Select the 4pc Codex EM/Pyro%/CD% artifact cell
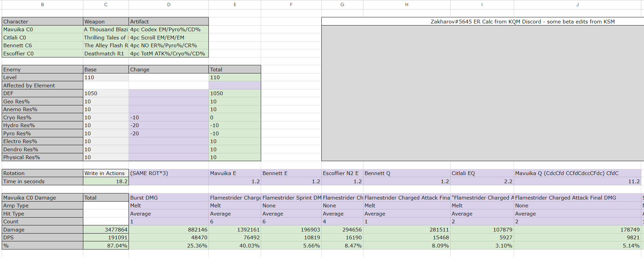 pos(169,30)
